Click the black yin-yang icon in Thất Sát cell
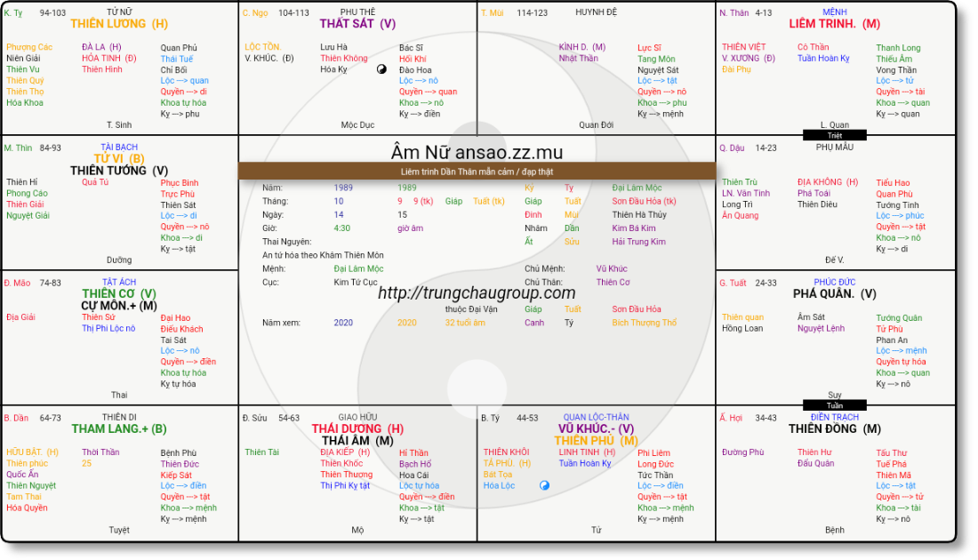This screenshot has width=978, height=560. (x=382, y=68)
